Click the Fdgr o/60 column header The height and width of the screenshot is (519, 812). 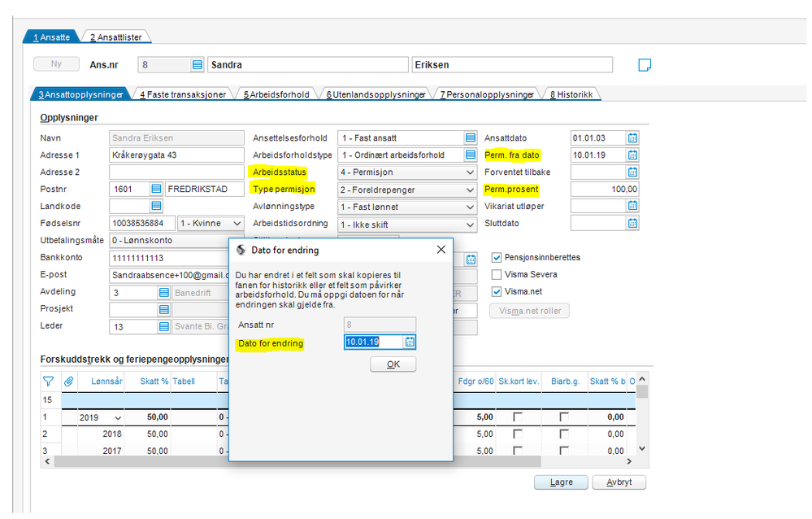(476, 382)
